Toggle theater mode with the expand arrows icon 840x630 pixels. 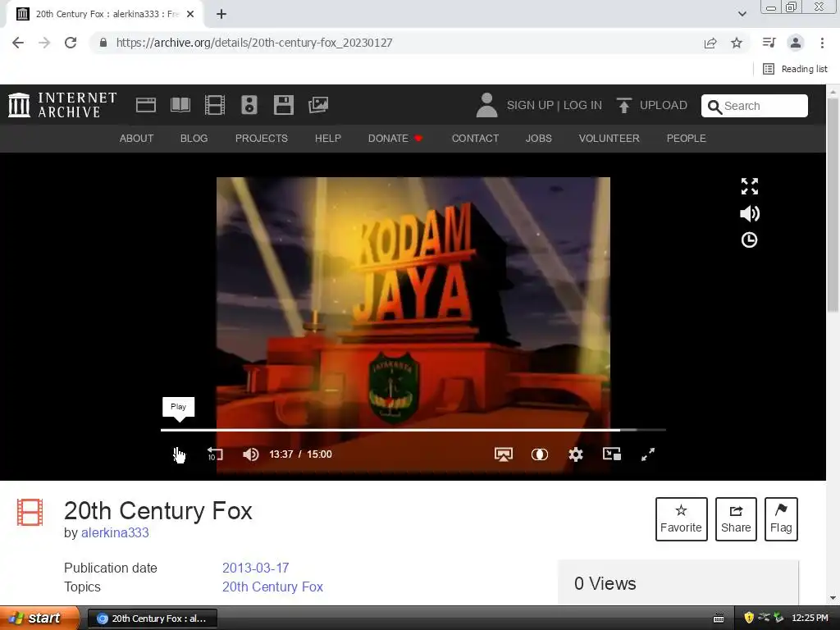pyautogui.click(x=750, y=186)
